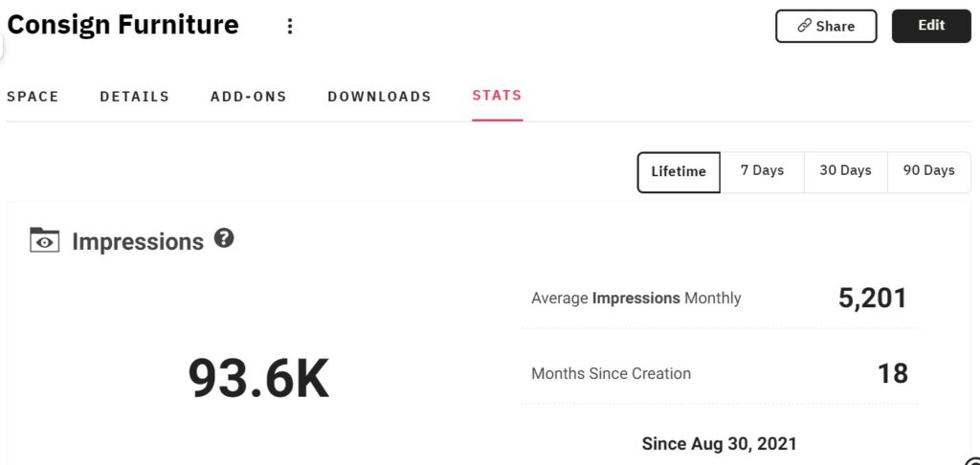Open the three-dot options menu
The image size is (980, 465).
coord(289,26)
